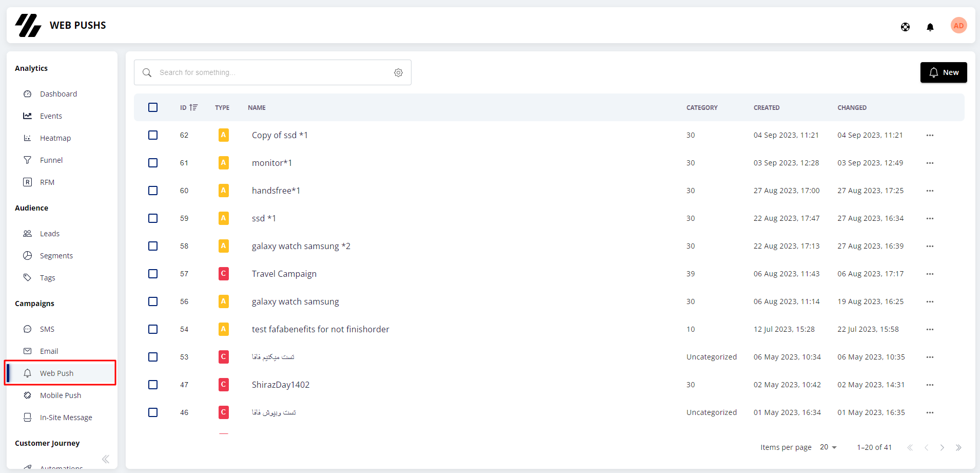The image size is (980, 473).
Task: Click the app logo in the header
Action: [28, 25]
